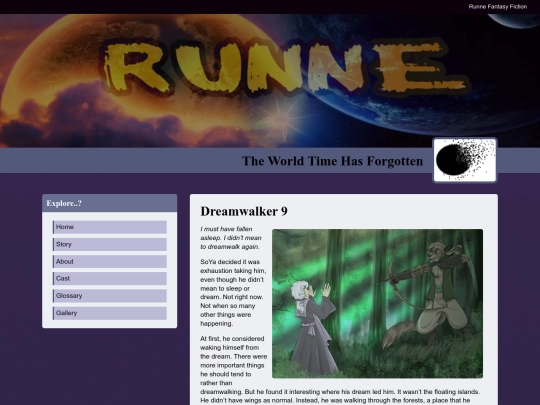Open the Dreamwalker 9 forest illustration
The width and height of the screenshot is (540, 405).
pyautogui.click(x=377, y=303)
